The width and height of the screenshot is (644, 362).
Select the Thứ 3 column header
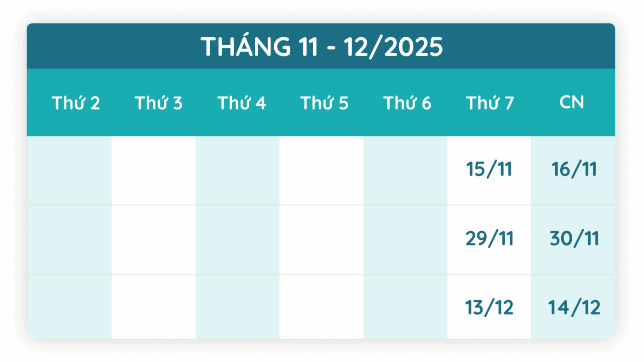coord(159,103)
